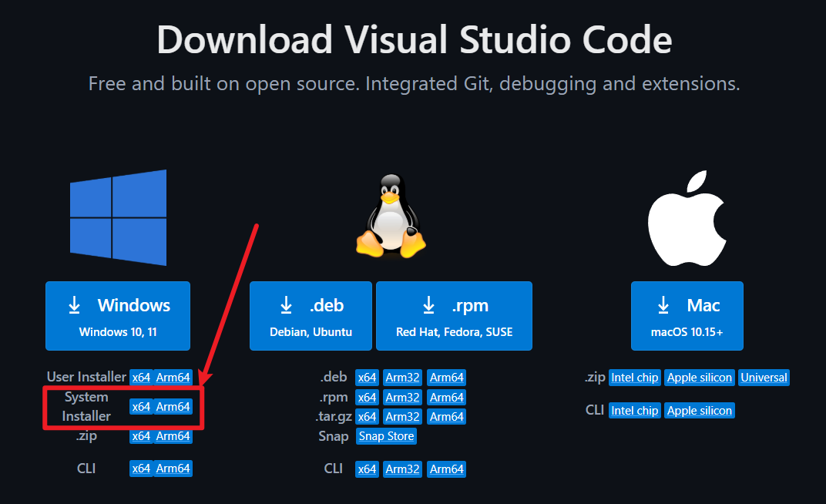Get Windows User Installer x64

[141, 377]
